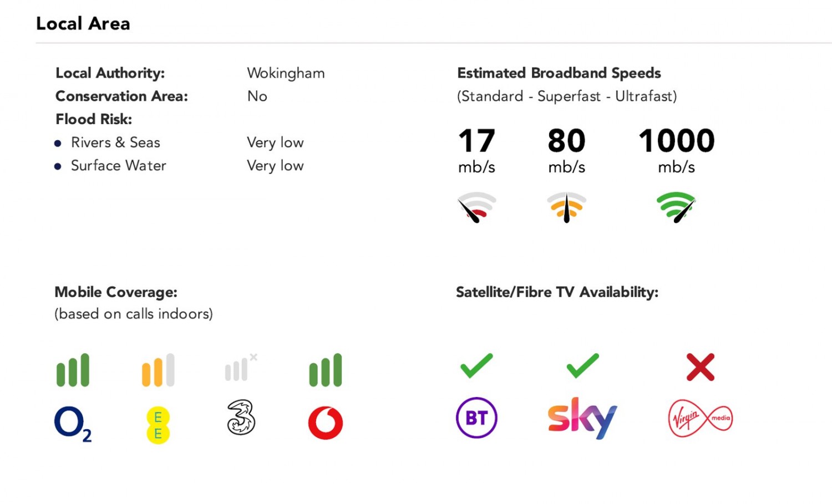Click the red Vodafone logo

[326, 423]
